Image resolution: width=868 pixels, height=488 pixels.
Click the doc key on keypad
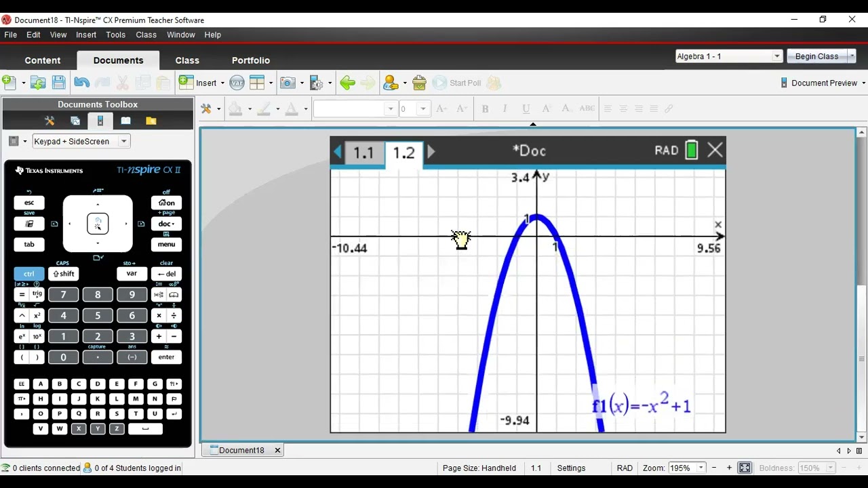pyautogui.click(x=166, y=224)
